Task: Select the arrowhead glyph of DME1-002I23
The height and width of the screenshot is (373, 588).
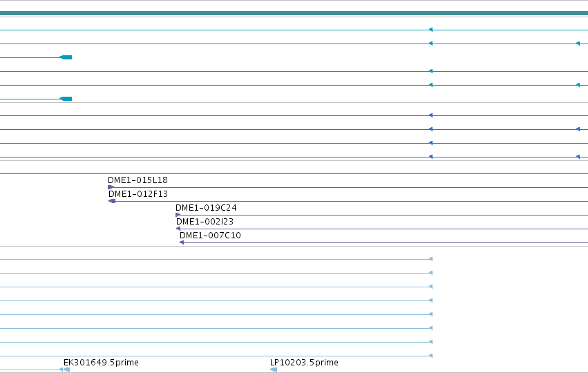Action: (x=178, y=229)
